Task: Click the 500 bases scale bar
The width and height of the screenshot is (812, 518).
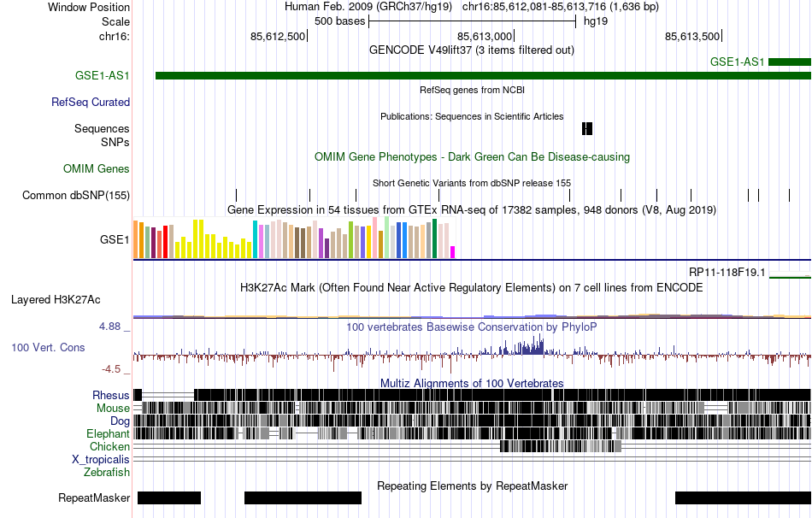Action: click(473, 21)
